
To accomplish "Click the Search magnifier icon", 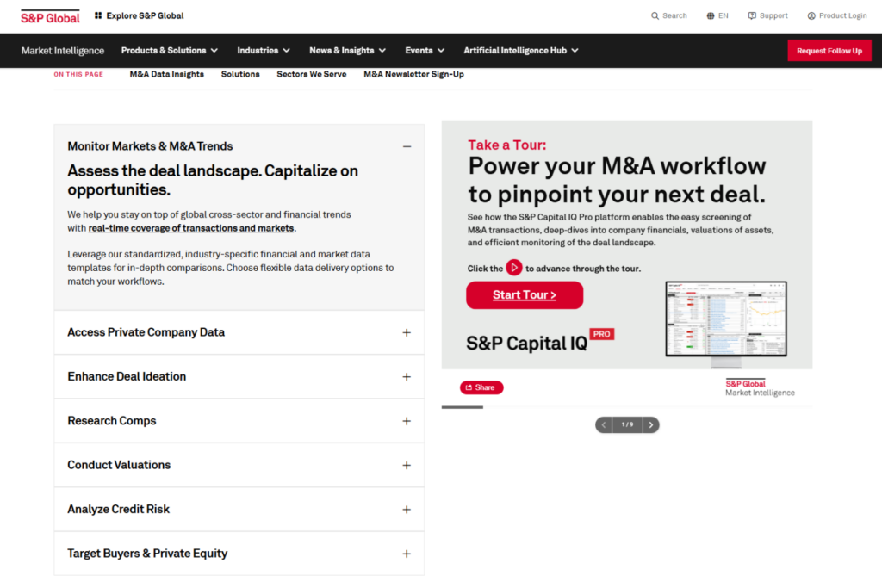I will click(655, 15).
